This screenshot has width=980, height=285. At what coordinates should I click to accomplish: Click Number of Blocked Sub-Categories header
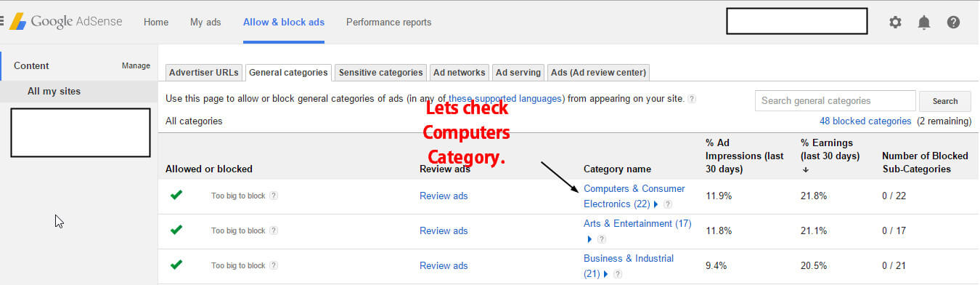click(926, 162)
